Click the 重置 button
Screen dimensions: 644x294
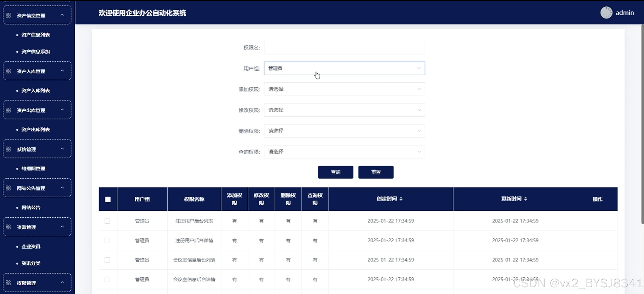click(376, 172)
